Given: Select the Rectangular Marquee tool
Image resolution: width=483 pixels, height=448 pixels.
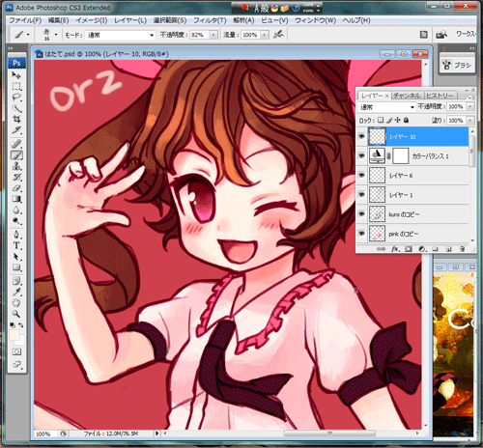Looking at the screenshot, I should click(x=16, y=86).
